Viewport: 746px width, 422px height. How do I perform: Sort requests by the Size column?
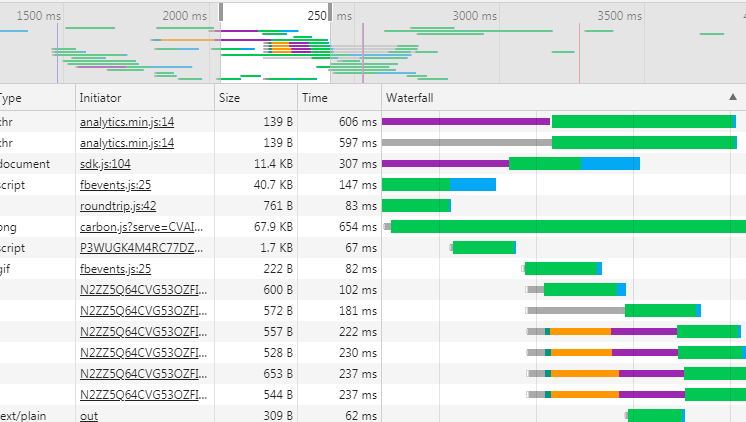pyautogui.click(x=230, y=98)
